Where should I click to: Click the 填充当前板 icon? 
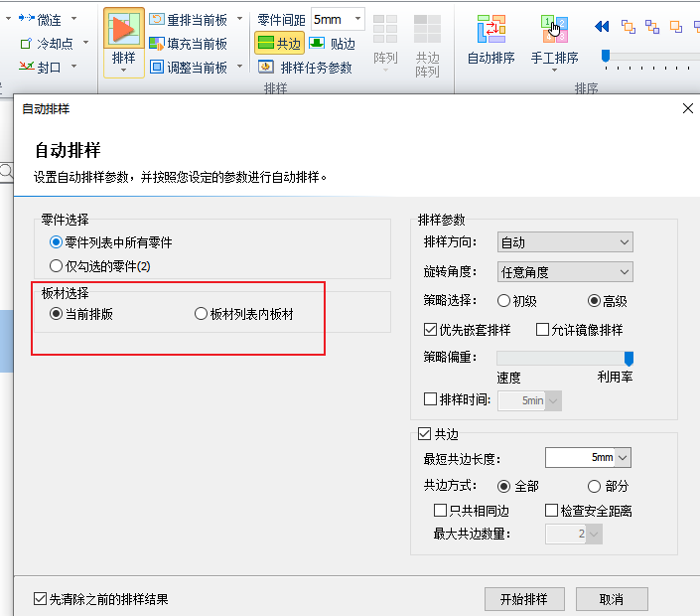(157, 44)
